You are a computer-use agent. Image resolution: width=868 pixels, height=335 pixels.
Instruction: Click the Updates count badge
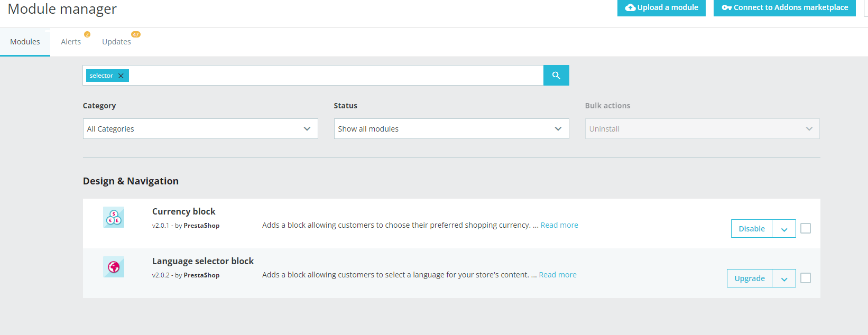coord(136,34)
